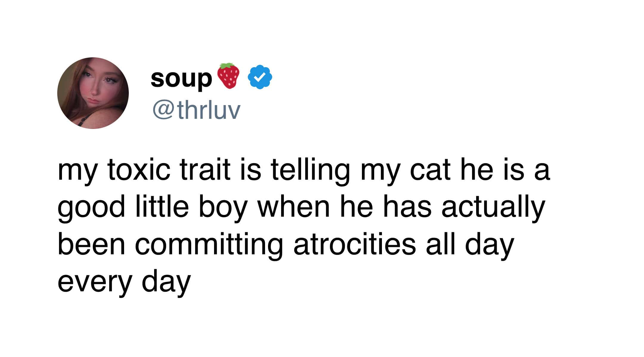The height and width of the screenshot is (357, 644).
Task: Click the word "little" in the tweet
Action: [162, 207]
